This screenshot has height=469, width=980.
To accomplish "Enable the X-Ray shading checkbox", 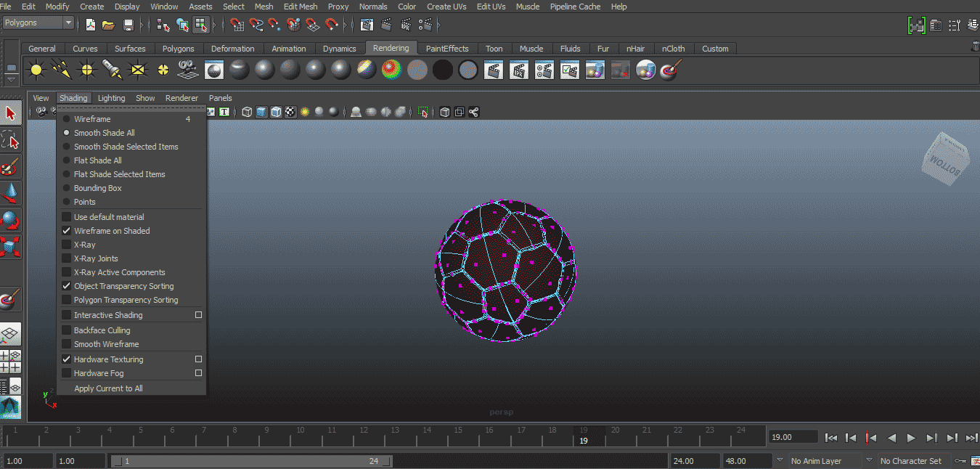I will click(x=67, y=245).
